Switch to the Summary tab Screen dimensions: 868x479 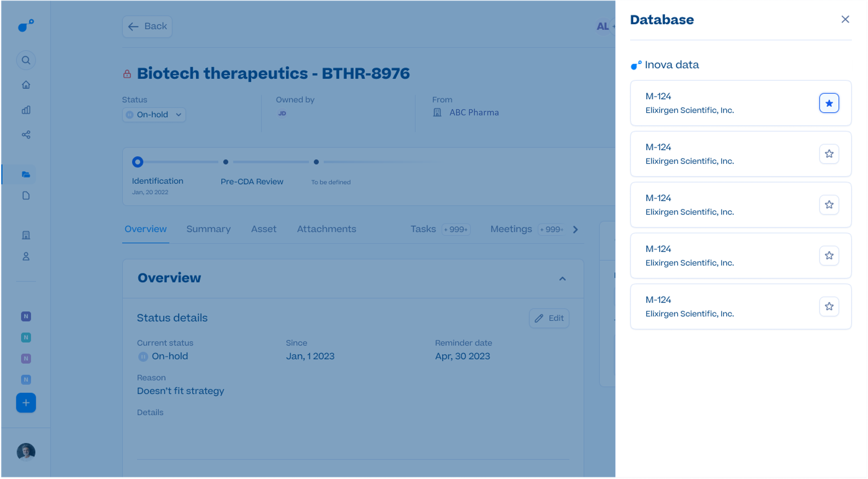(x=209, y=229)
